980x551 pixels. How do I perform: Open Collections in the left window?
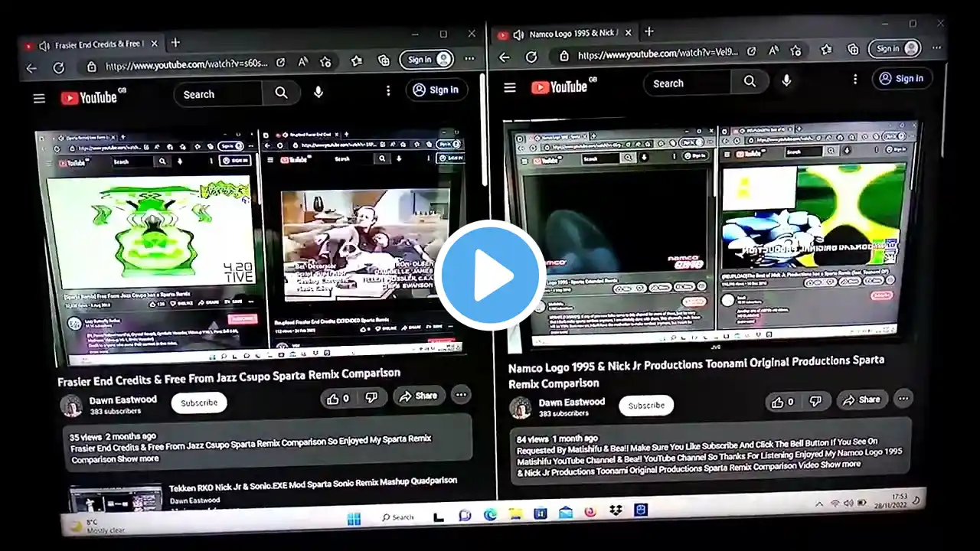click(x=384, y=60)
